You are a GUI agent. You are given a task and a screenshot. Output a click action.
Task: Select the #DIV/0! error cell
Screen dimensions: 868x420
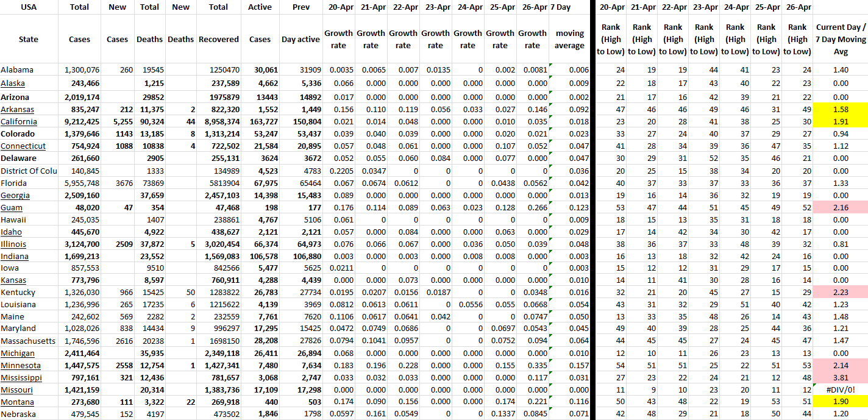[x=840, y=390]
